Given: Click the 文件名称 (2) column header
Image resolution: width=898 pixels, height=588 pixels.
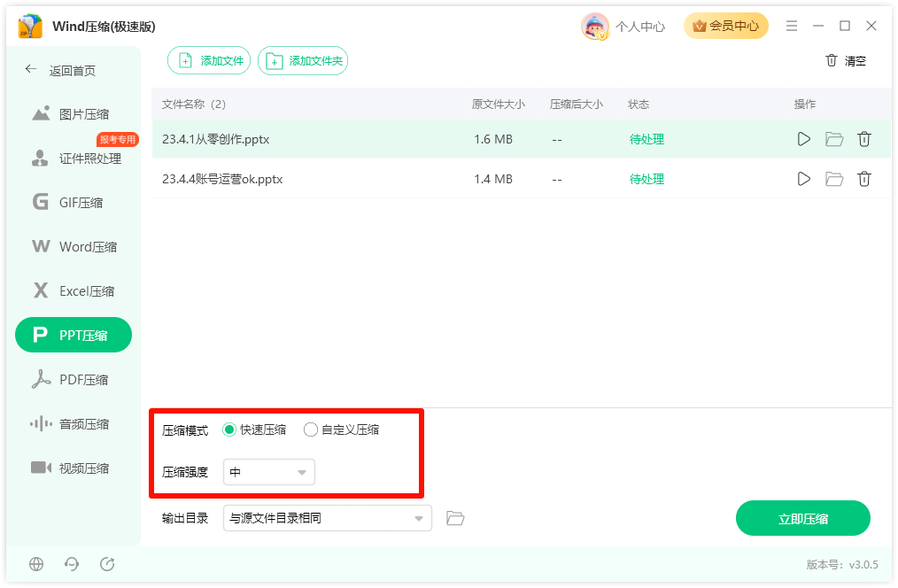Looking at the screenshot, I should pyautogui.click(x=194, y=104).
